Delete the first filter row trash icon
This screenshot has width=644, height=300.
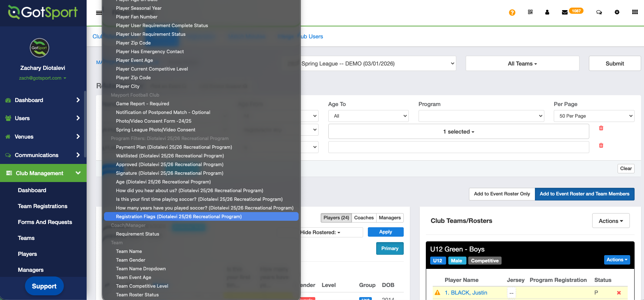(x=601, y=128)
